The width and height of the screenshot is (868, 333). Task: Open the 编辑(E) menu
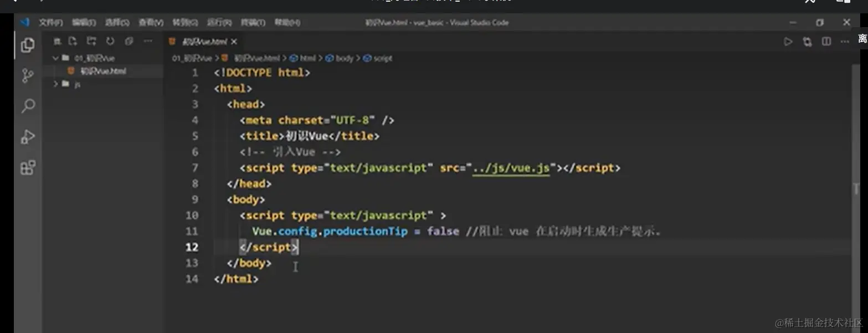[84, 23]
